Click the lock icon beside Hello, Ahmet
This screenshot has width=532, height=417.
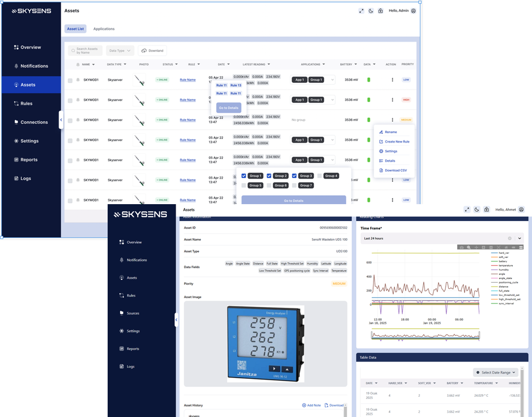[486, 210]
